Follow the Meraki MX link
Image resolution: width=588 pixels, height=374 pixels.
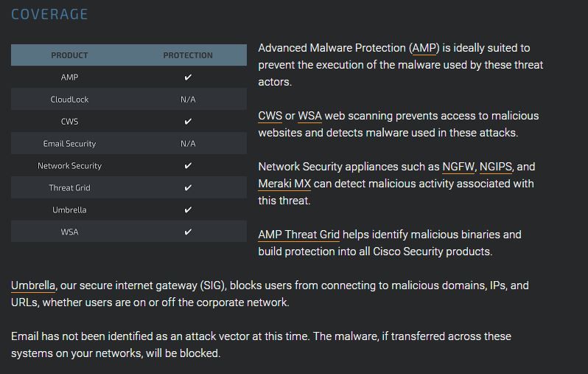[x=284, y=184]
